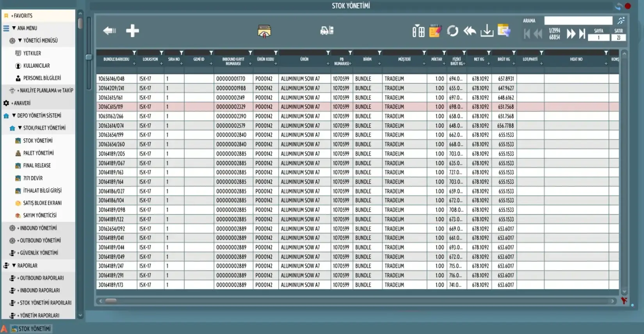Open Palet Yönetimi from the sidebar
Screen dimensions: 644x334
coord(38,153)
